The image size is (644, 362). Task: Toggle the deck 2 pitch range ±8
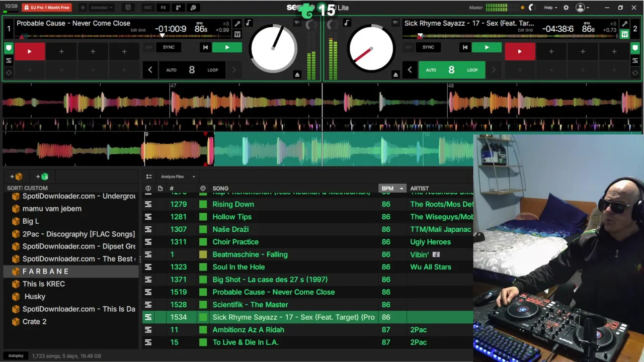tap(613, 24)
